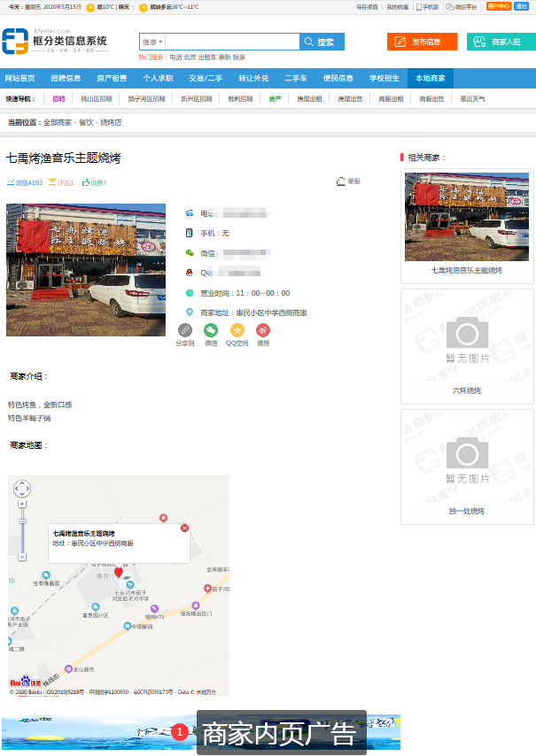Click the thumbs-up 点赞 icon
This screenshot has width=536, height=756.
pyautogui.click(x=87, y=183)
